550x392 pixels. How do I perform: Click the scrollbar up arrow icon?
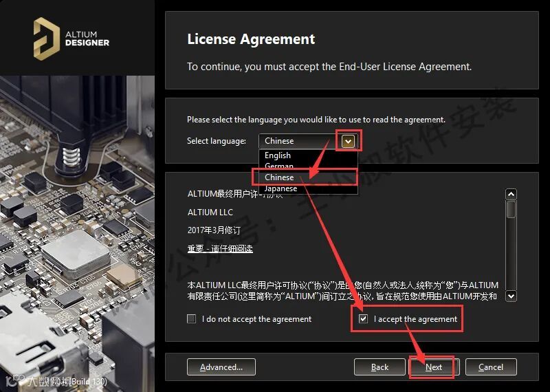tap(511, 194)
